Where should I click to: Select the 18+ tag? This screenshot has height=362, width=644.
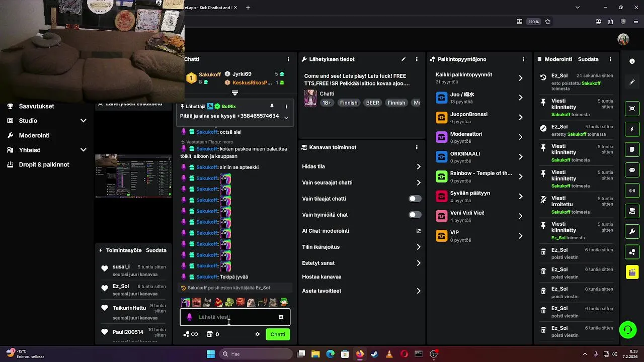pyautogui.click(x=327, y=103)
